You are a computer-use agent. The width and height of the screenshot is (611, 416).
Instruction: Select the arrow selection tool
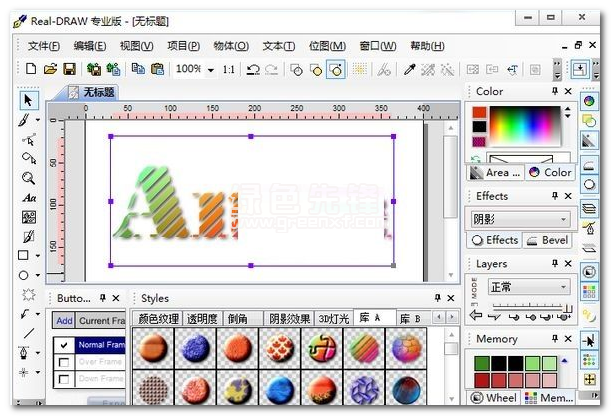point(29,99)
